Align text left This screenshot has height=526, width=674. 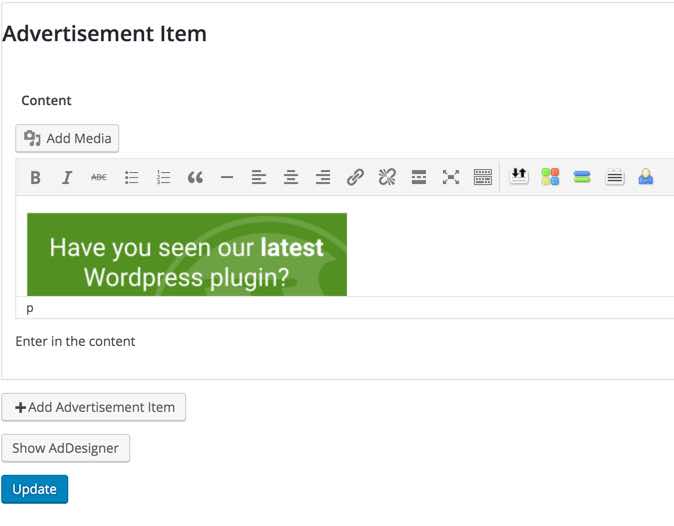pyautogui.click(x=259, y=177)
